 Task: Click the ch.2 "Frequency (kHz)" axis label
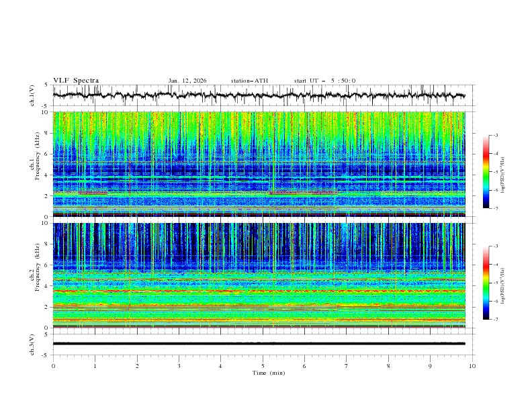point(38,267)
